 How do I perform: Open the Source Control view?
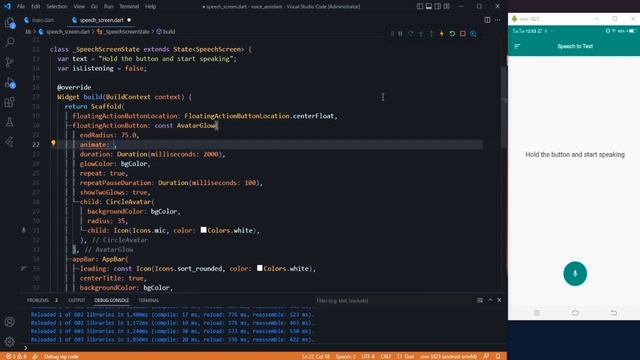point(9,62)
